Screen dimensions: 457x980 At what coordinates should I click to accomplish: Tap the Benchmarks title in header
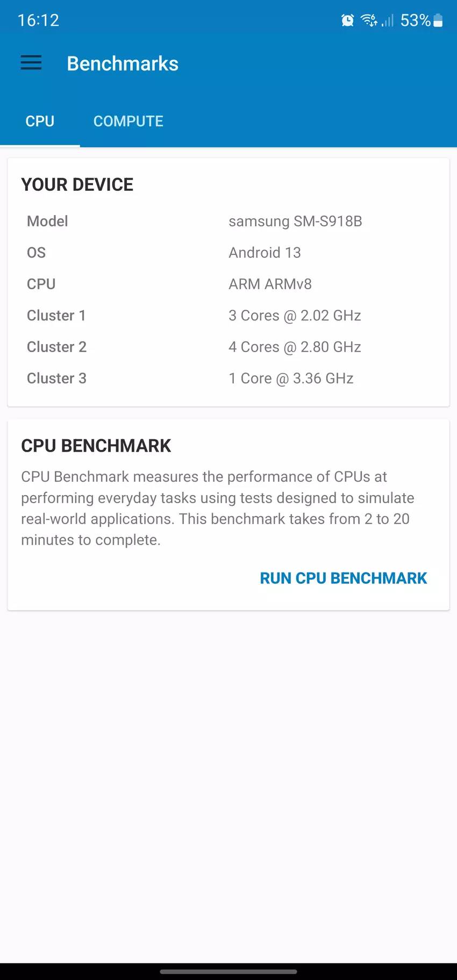click(x=123, y=63)
